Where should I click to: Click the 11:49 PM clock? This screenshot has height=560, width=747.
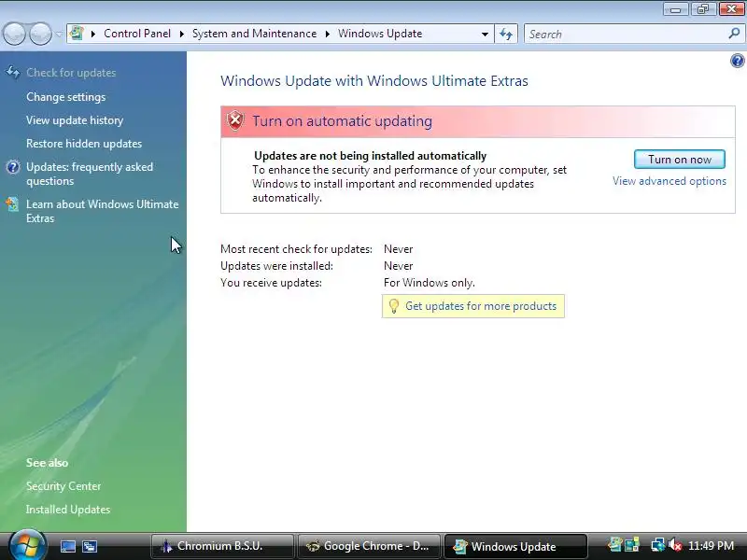[x=712, y=545]
